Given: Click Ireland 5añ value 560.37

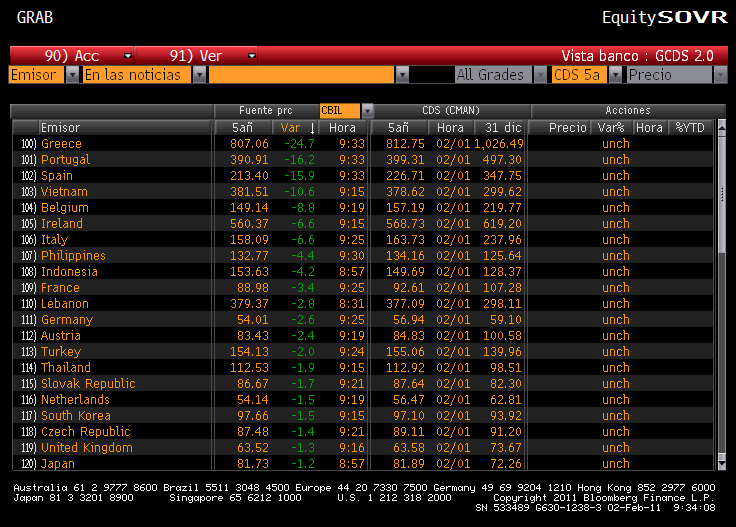Looking at the screenshot, I should point(249,223).
